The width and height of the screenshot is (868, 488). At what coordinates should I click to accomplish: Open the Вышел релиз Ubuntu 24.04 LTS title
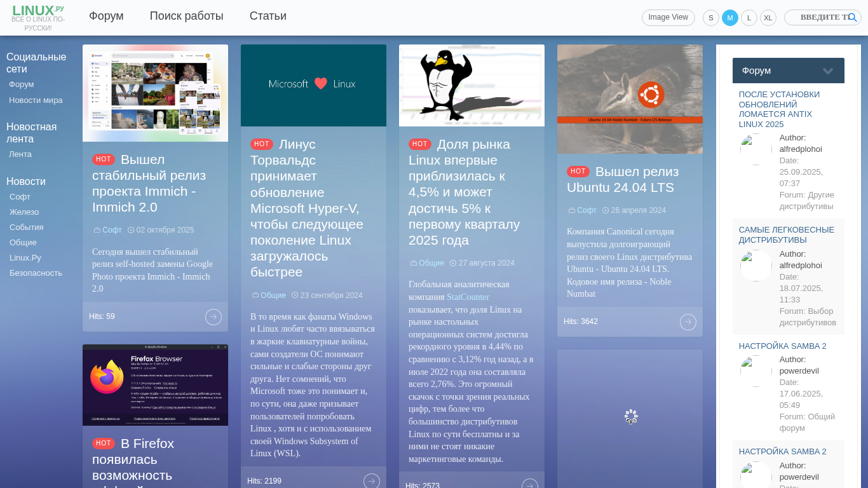[623, 179]
